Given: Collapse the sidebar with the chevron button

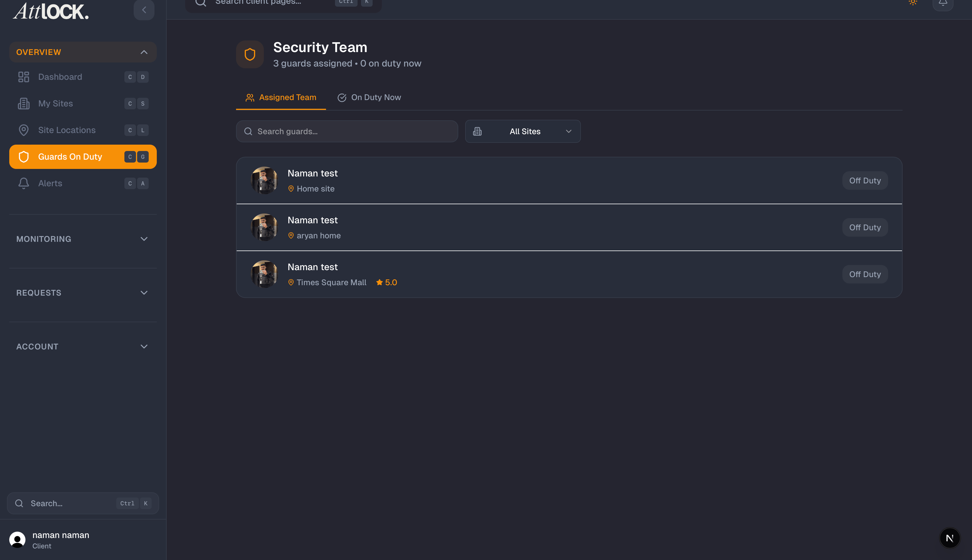Looking at the screenshot, I should pos(144,10).
